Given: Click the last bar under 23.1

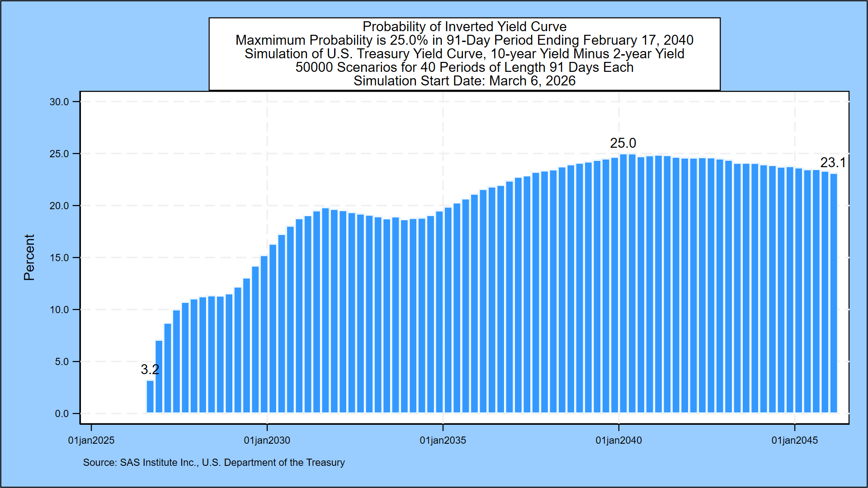Looking at the screenshot, I should [834, 294].
